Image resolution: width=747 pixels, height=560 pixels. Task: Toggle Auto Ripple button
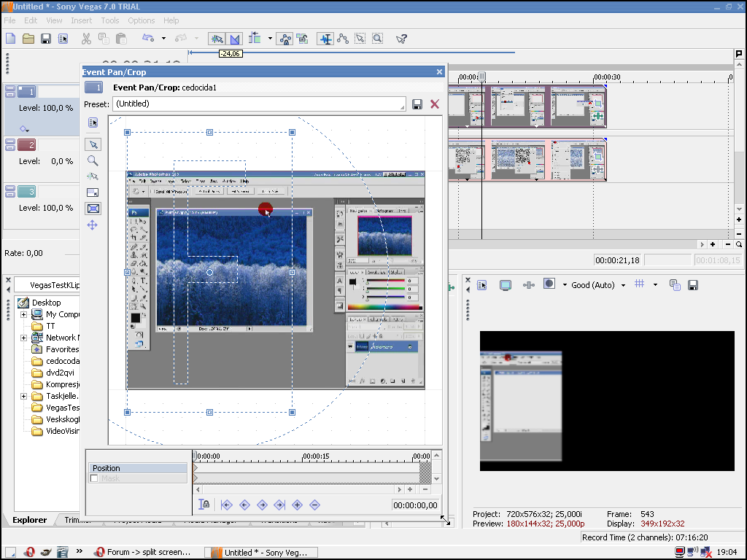[x=255, y=39]
